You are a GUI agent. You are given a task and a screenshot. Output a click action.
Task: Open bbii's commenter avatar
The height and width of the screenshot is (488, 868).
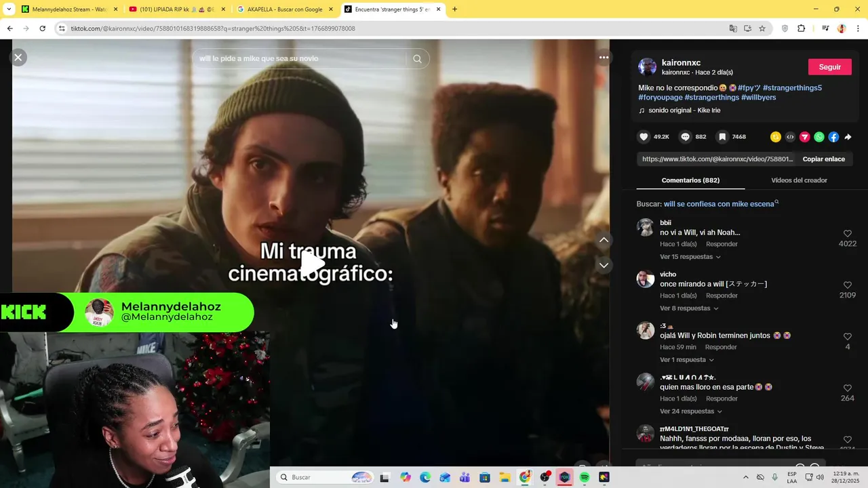pos(646,227)
